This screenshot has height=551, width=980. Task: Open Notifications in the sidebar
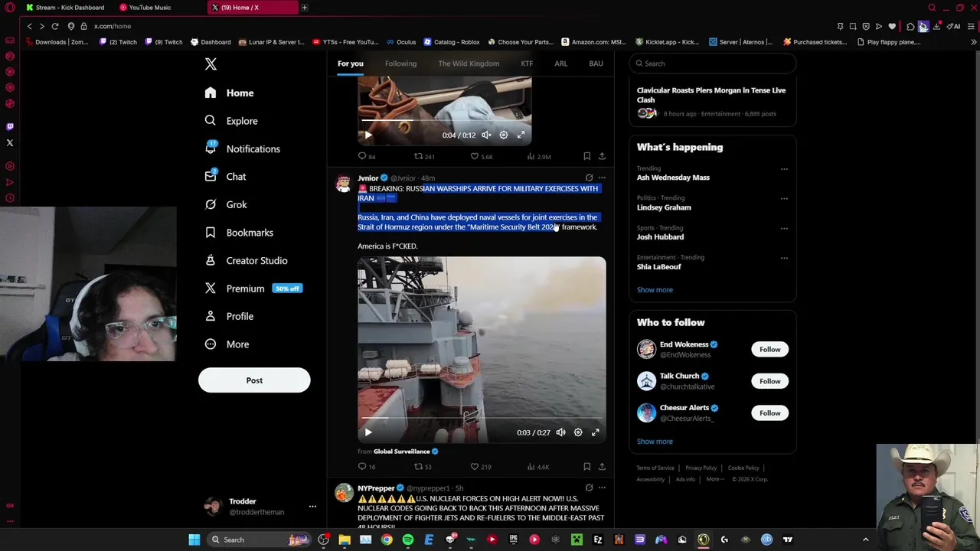coord(242,148)
